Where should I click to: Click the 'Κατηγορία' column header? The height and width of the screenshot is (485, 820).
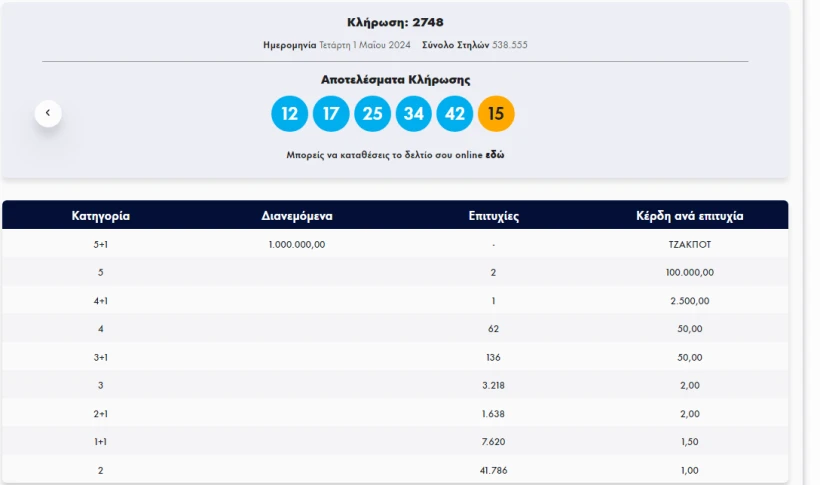coord(100,215)
